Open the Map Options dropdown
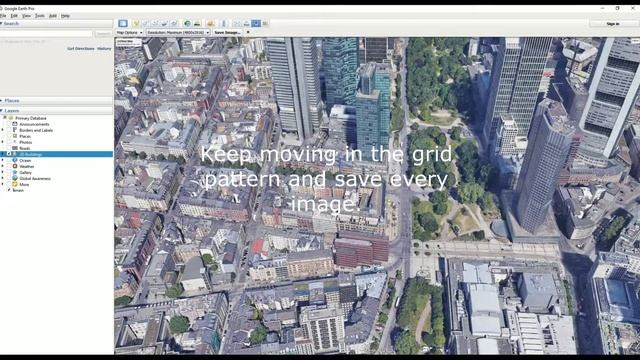The height and width of the screenshot is (360, 640). pos(129,32)
